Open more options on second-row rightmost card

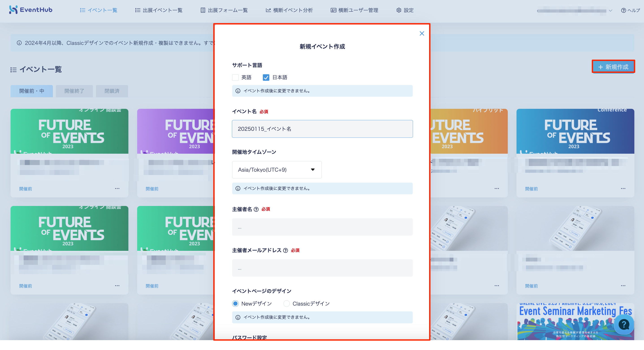pyautogui.click(x=623, y=286)
